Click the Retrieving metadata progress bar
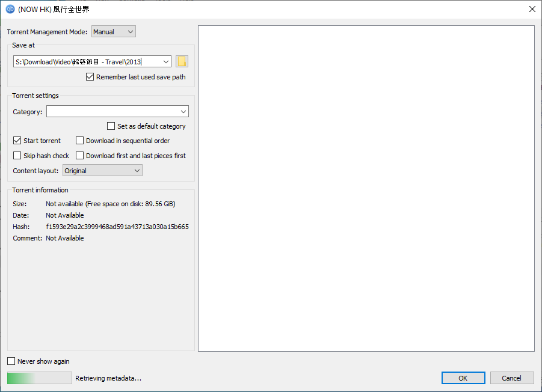The width and height of the screenshot is (542, 392). point(40,378)
